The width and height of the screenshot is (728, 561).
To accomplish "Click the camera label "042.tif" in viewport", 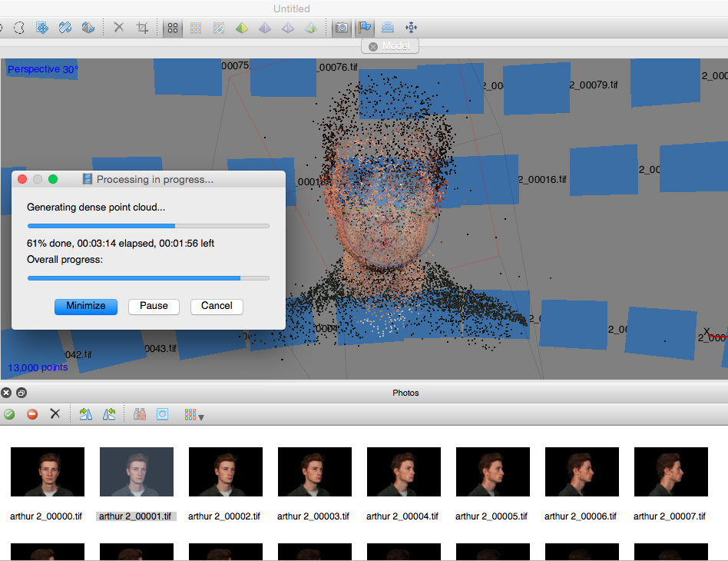I will pyautogui.click(x=78, y=354).
